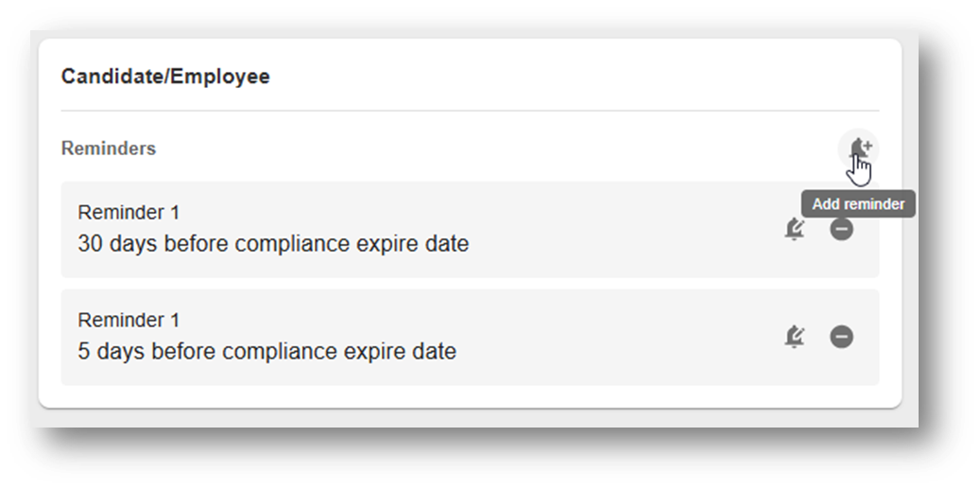Click Reminder 1 label above 5 days text
Image resolution: width=980 pixels, height=489 pixels.
pyautogui.click(x=129, y=320)
